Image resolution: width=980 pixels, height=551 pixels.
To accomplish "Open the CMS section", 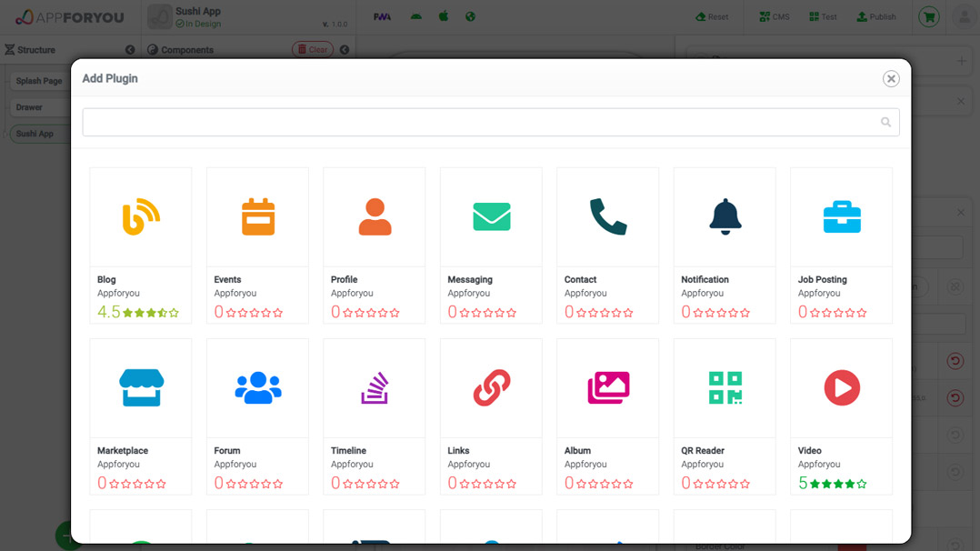I will pyautogui.click(x=775, y=17).
